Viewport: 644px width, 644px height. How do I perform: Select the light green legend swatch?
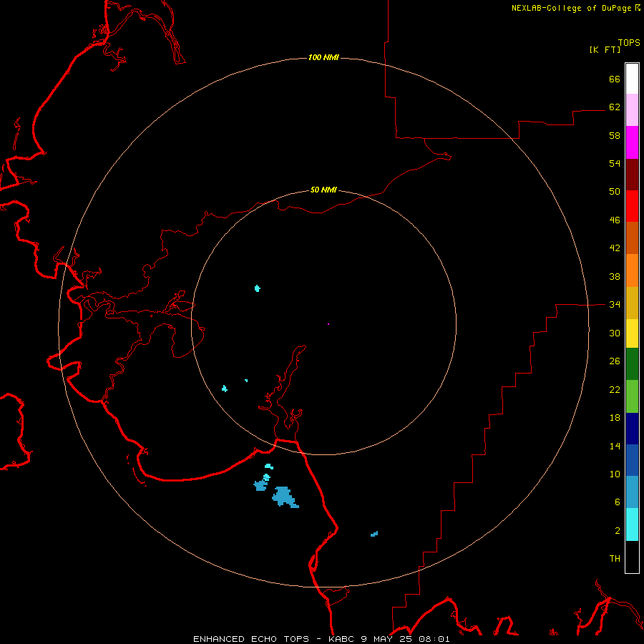point(632,396)
